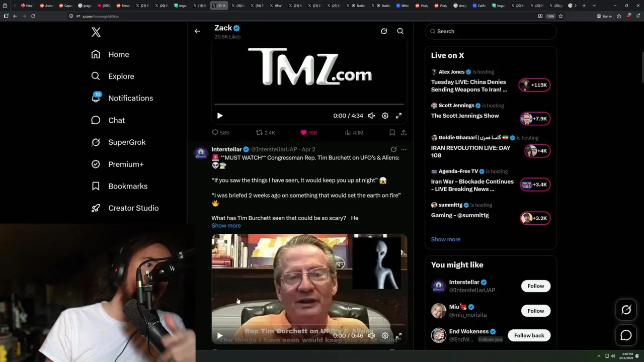
Task: Join The Scott Jennings Show +7.9K
Action: click(x=535, y=119)
